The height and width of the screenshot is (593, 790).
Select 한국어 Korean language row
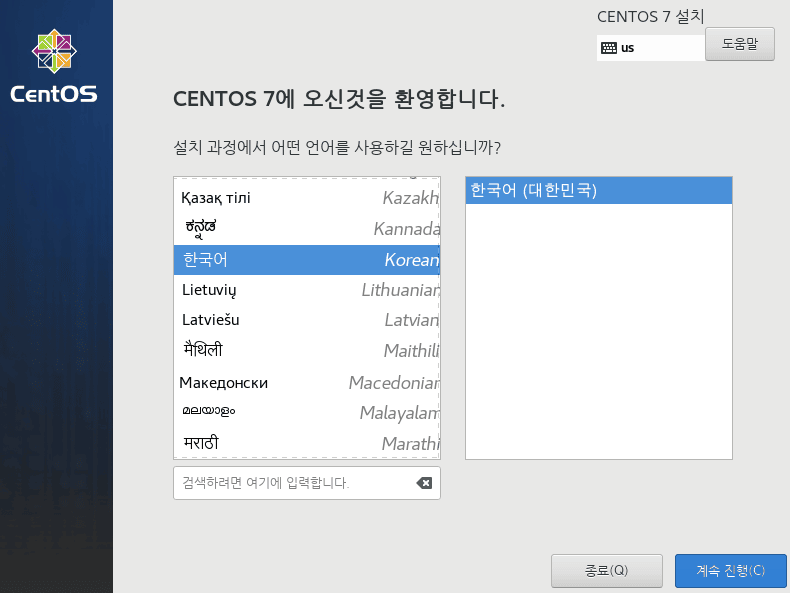307,260
